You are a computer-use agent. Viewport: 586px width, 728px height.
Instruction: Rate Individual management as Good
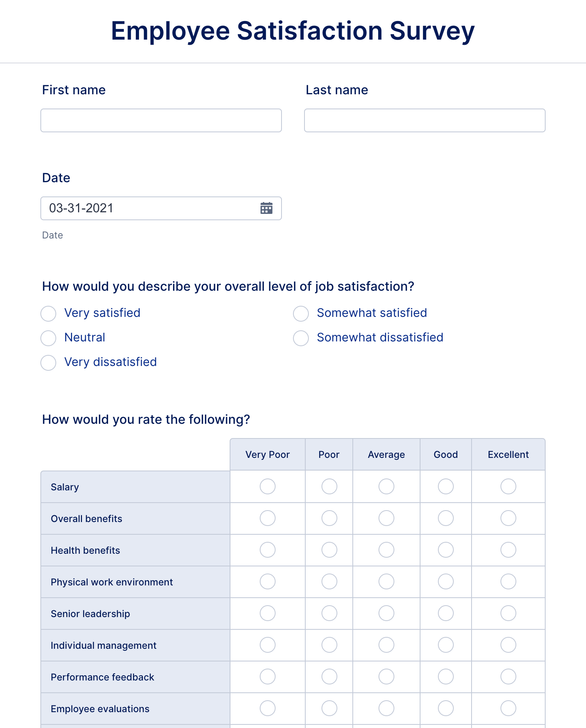click(x=446, y=645)
